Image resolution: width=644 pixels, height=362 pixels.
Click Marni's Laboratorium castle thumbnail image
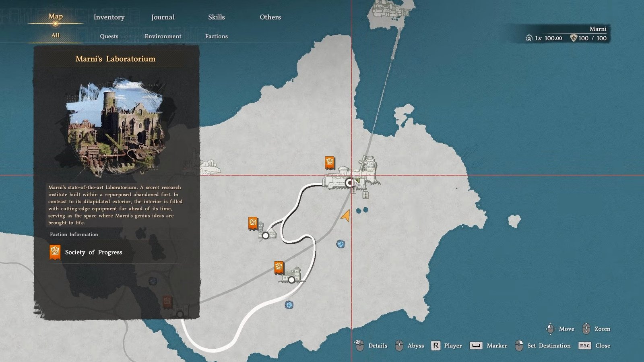[x=116, y=127]
